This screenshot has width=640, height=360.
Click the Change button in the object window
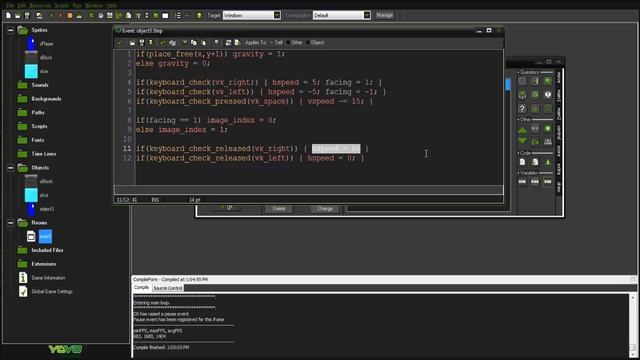pos(325,209)
